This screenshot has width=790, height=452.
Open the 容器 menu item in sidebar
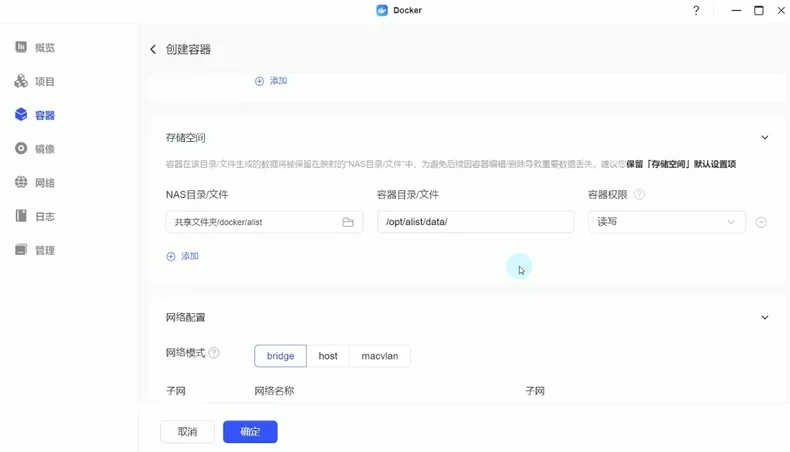[x=44, y=115]
